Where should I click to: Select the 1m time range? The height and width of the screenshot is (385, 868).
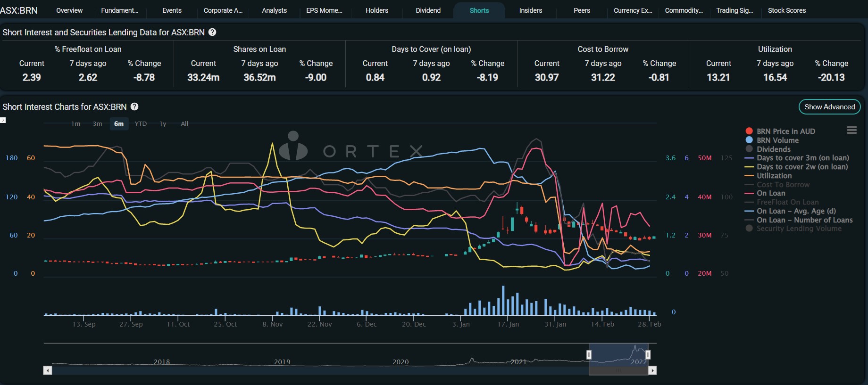click(75, 124)
